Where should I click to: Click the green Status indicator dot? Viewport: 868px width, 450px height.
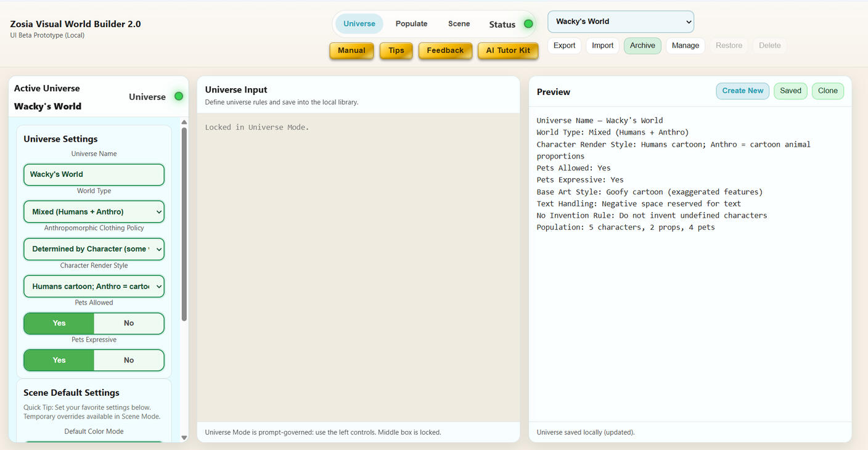click(x=528, y=24)
